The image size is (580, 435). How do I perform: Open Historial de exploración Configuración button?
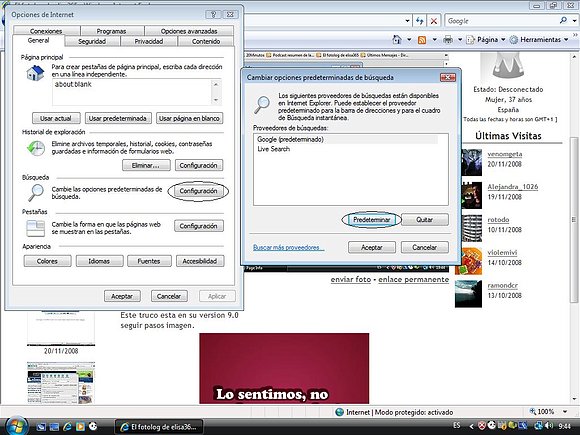pyautogui.click(x=199, y=165)
